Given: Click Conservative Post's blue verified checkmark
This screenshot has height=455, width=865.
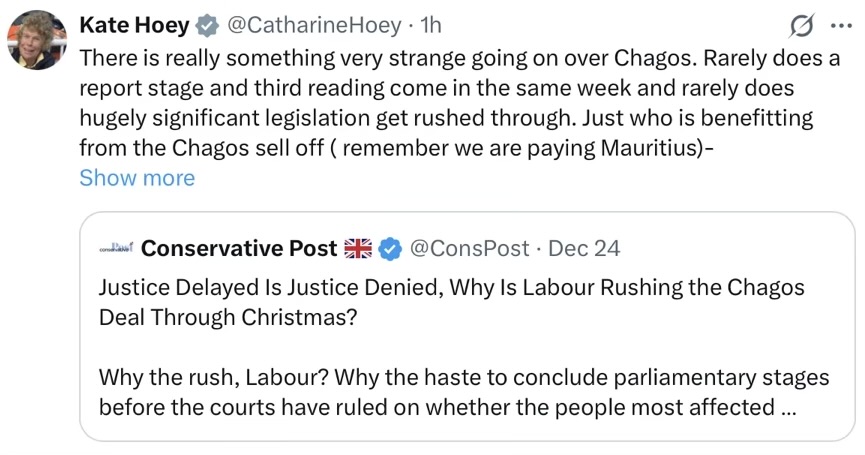Looking at the screenshot, I should point(390,248).
